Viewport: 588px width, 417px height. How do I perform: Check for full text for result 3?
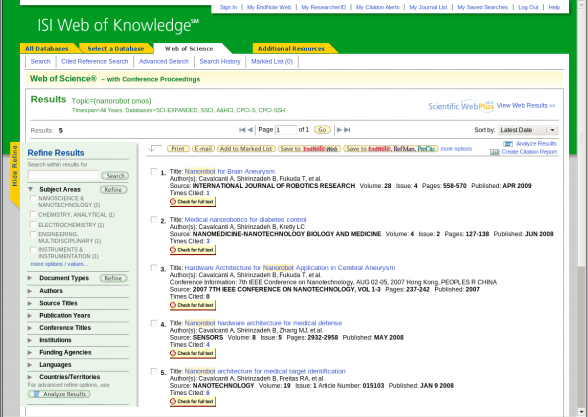[193, 305]
